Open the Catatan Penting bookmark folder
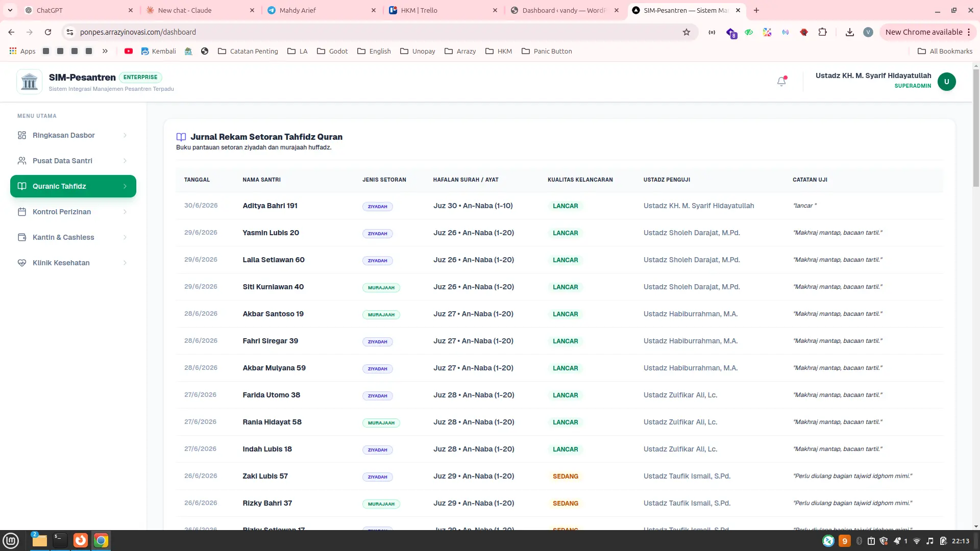 [248, 51]
